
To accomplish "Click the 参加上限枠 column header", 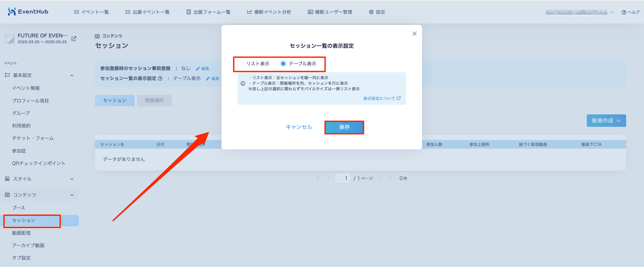I will click(479, 144).
